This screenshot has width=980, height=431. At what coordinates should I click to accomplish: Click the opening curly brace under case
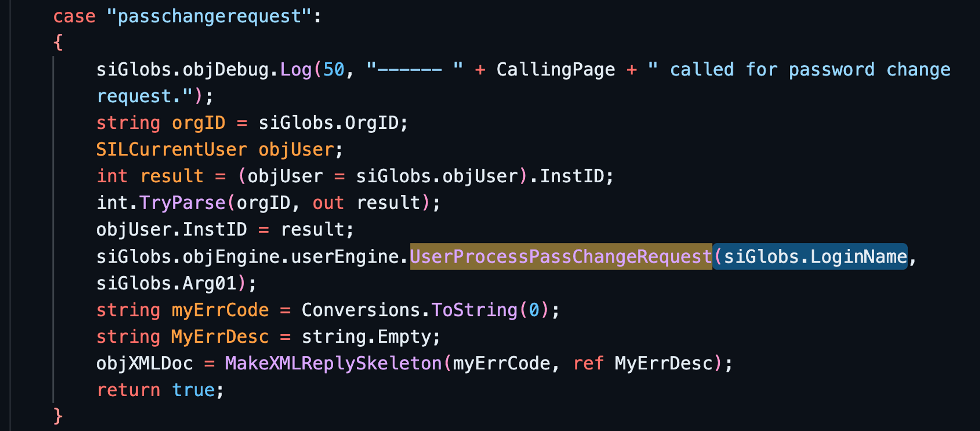tap(58, 43)
